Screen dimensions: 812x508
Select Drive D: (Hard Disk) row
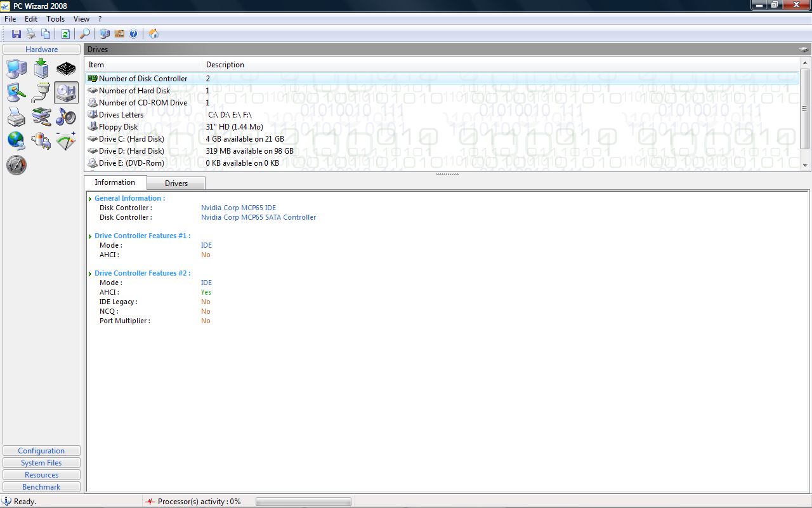coord(442,151)
